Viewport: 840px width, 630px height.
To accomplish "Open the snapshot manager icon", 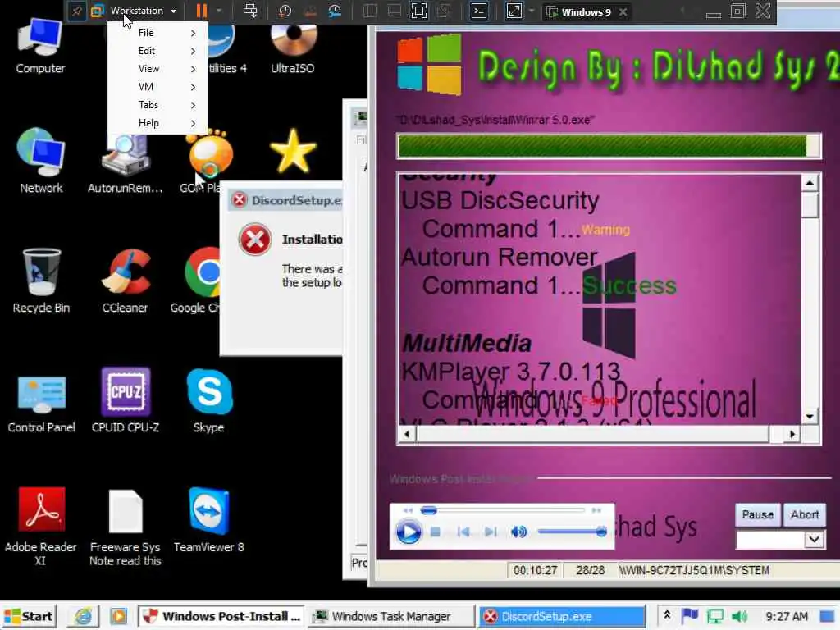I will pos(336,11).
